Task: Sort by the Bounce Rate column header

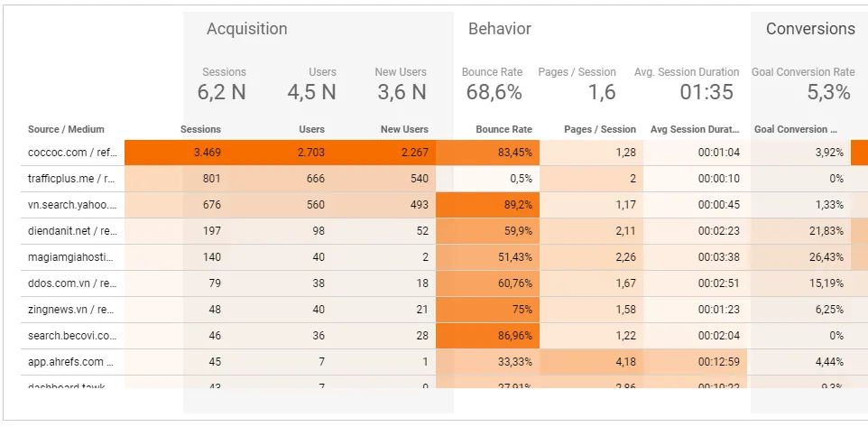Action: click(503, 129)
